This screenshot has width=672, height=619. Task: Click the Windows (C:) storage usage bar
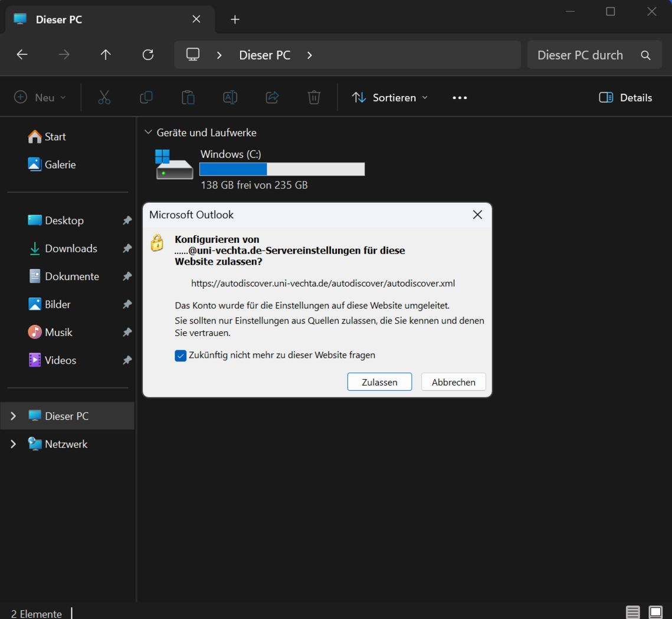coord(282,169)
